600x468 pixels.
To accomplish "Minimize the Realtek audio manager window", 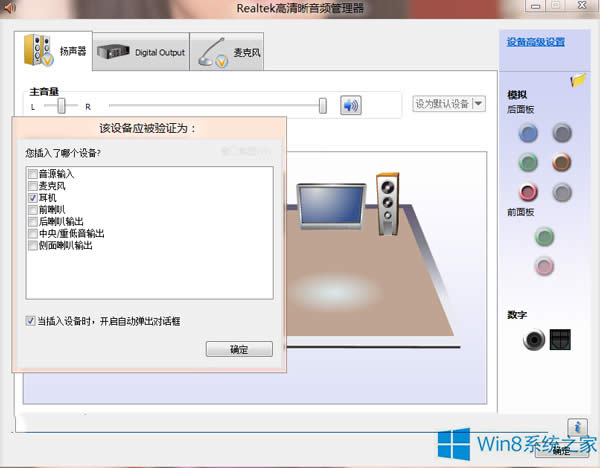I will tap(536, 6).
